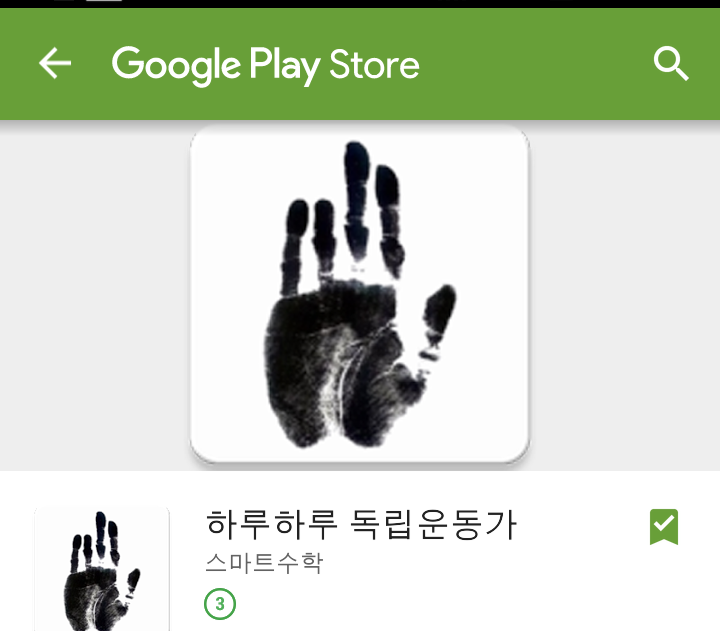Go back using the left arrow
The height and width of the screenshot is (631, 720).
pos(55,63)
